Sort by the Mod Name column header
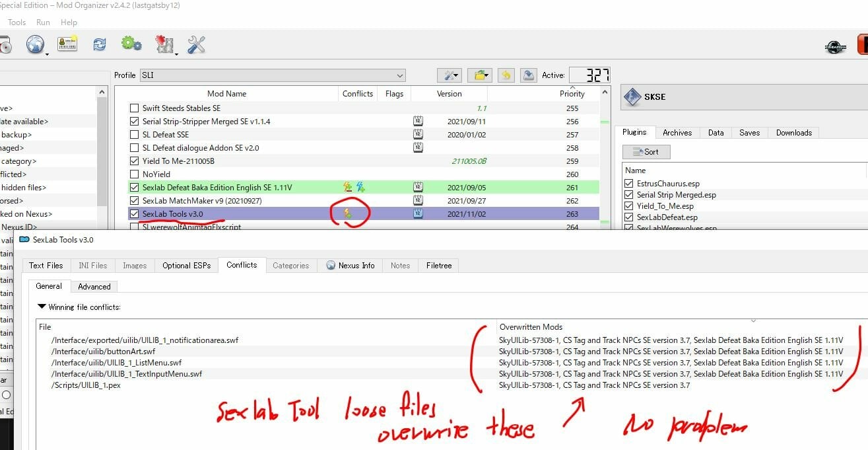This screenshot has width=868, height=450. (x=227, y=94)
